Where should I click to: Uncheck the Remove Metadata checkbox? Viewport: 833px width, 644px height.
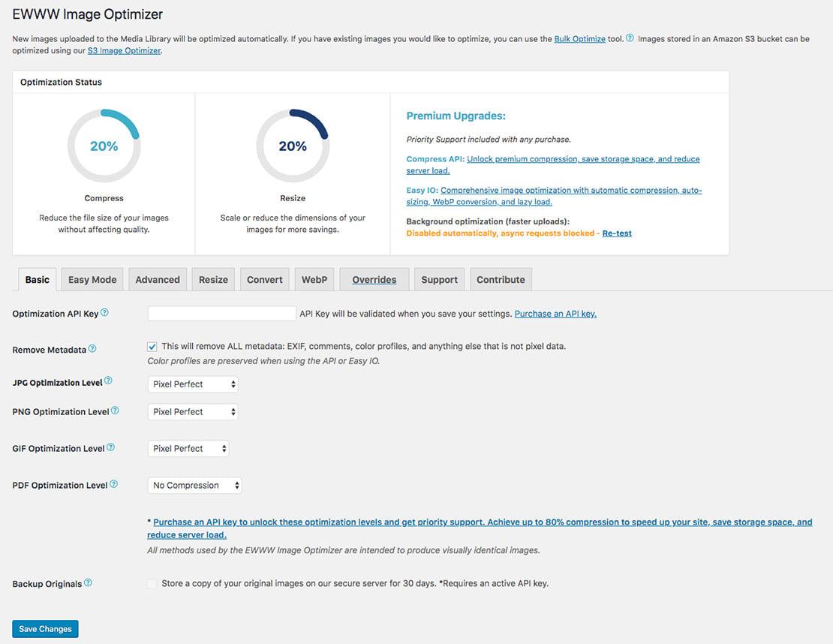coord(152,347)
